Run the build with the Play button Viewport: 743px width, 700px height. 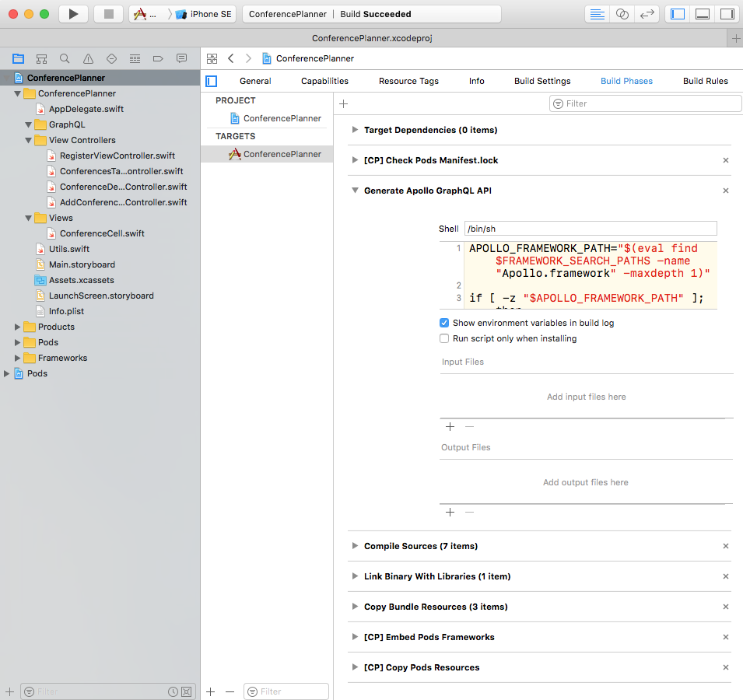pos(73,14)
